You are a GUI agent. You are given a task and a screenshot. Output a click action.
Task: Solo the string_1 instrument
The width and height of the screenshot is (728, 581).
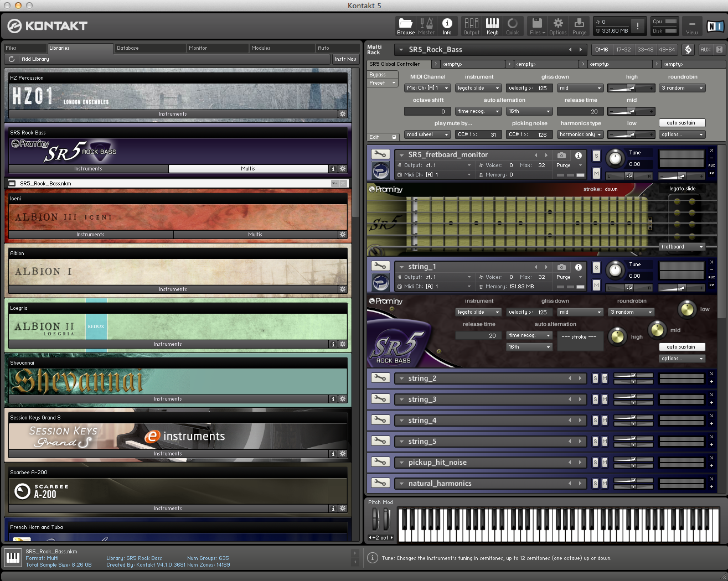tap(596, 268)
